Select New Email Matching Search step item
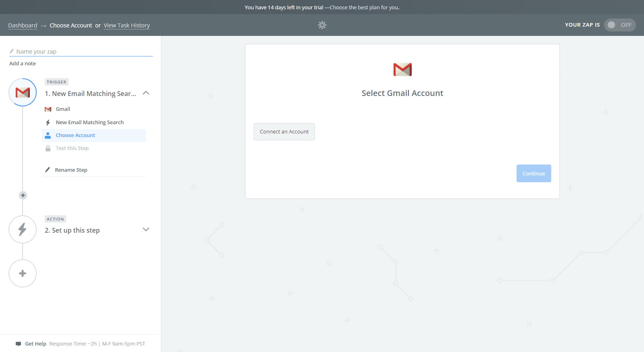 [x=90, y=123]
